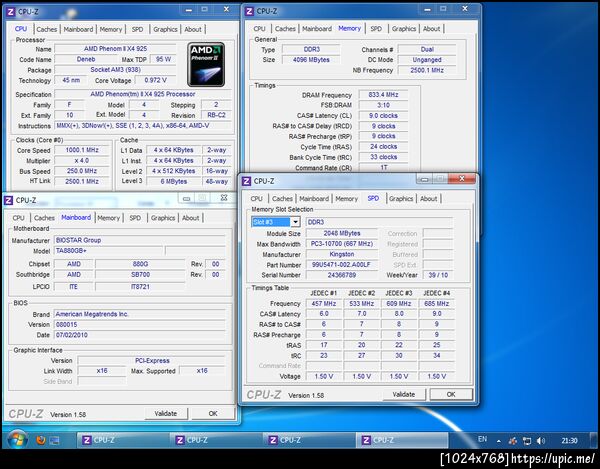Image resolution: width=600 pixels, height=469 pixels.
Task: Click the Deneb code name value
Action: pyautogui.click(x=86, y=59)
